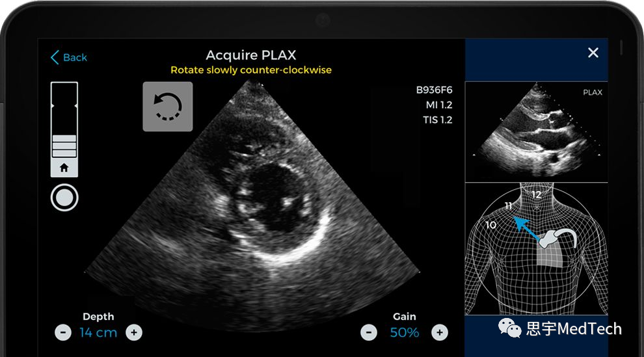
Task: Click the Gain label
Action: 405,317
